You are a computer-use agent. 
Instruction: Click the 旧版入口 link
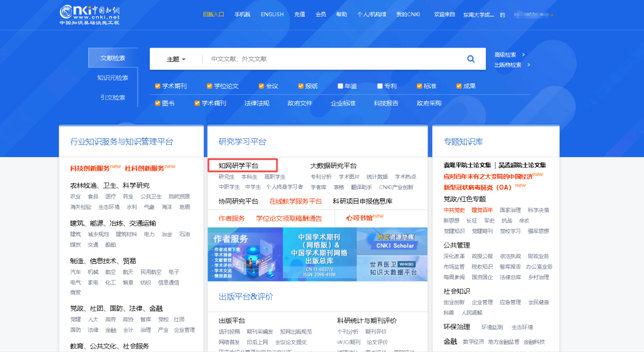214,14
